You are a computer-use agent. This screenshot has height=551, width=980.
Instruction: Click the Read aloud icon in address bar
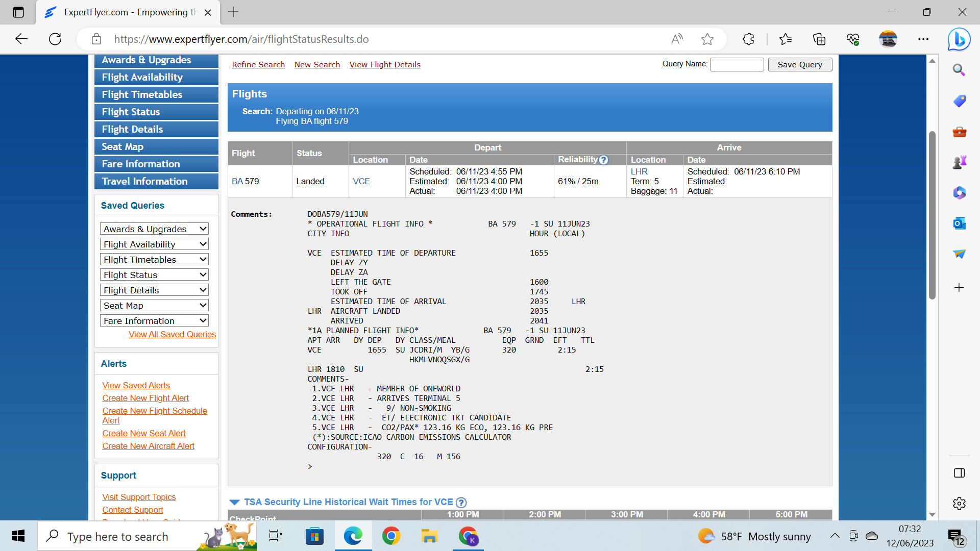pyautogui.click(x=677, y=39)
